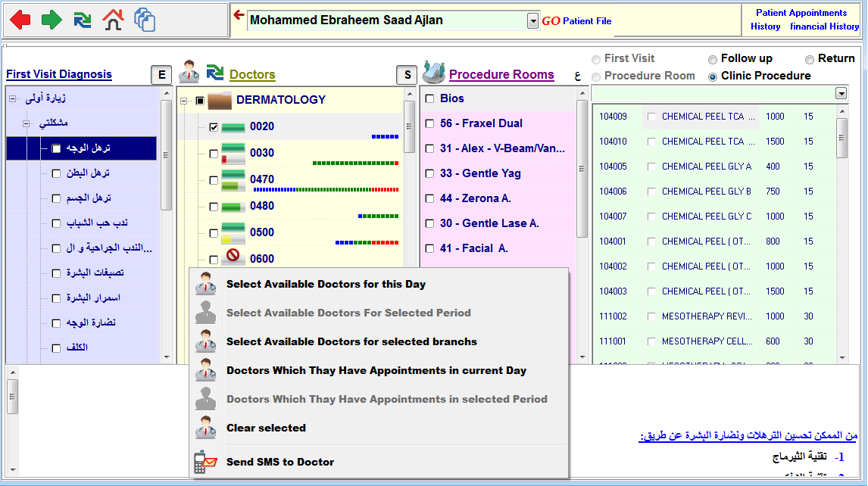Screen dimensions: 868x486
Task: Check the 56 - Fraxel Dual room
Action: point(429,123)
